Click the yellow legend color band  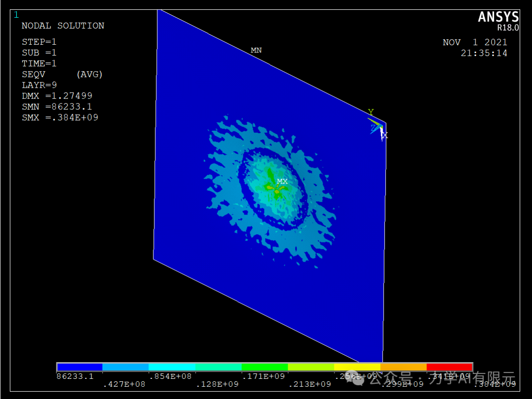(357, 367)
